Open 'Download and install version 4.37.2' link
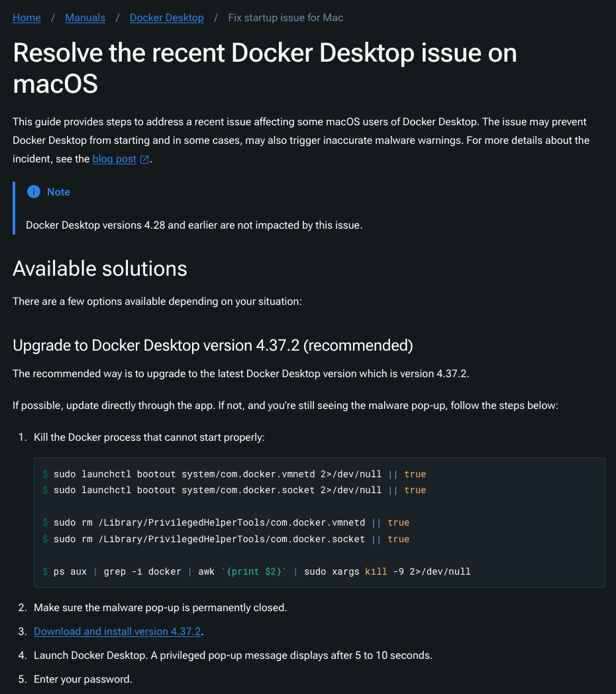 (117, 632)
